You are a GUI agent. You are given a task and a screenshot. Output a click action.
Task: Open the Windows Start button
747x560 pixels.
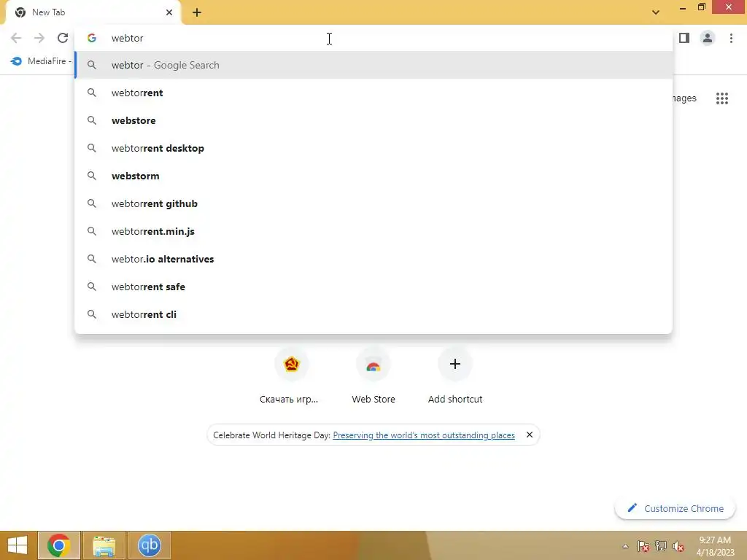pos(18,545)
